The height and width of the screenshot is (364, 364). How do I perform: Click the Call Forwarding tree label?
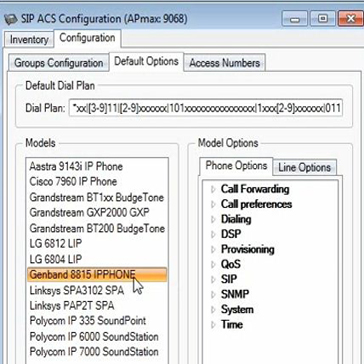[x=255, y=189]
